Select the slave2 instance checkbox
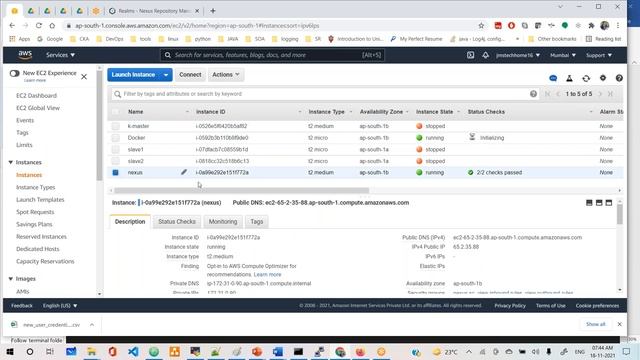This screenshot has width=640, height=360. [x=116, y=161]
